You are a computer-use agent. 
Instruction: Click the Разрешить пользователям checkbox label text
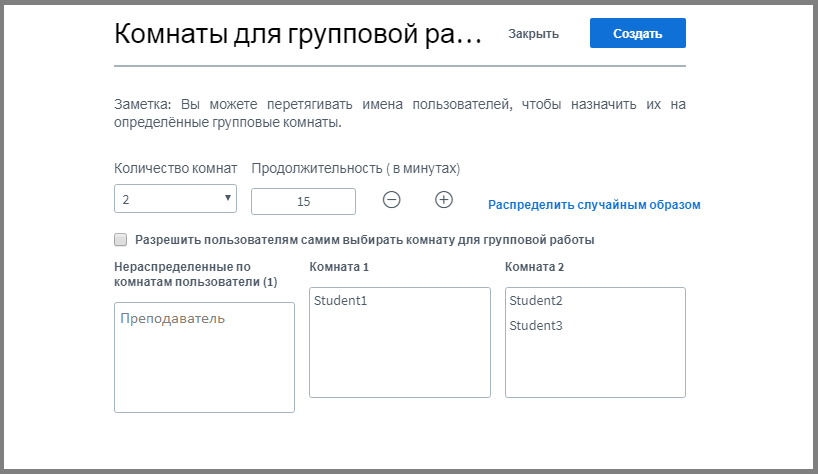coord(365,240)
